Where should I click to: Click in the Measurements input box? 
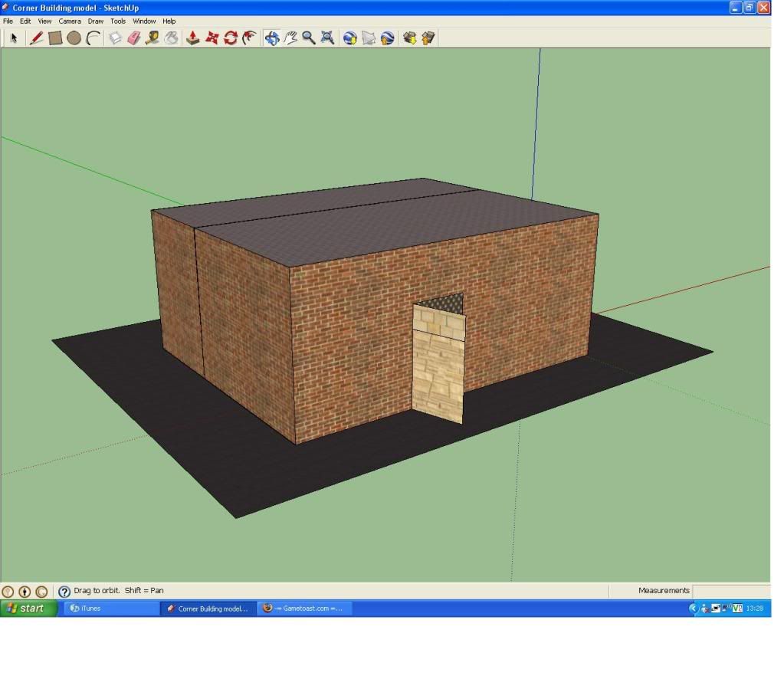pos(731,590)
